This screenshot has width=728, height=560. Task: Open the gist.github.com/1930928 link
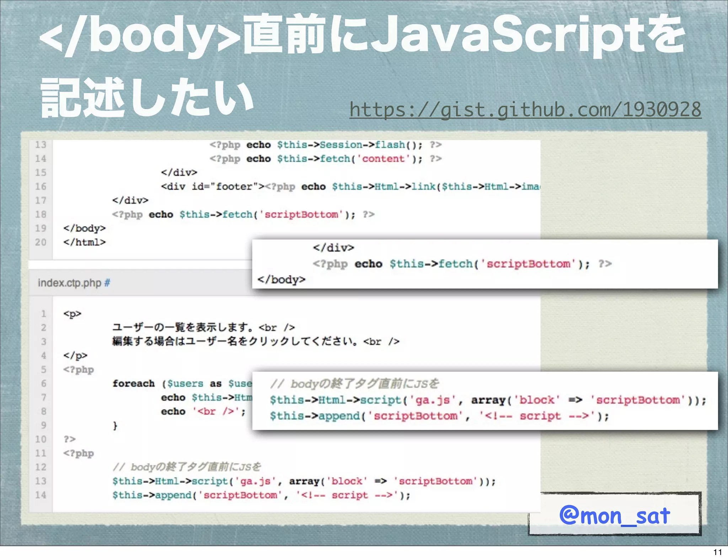pyautogui.click(x=525, y=109)
